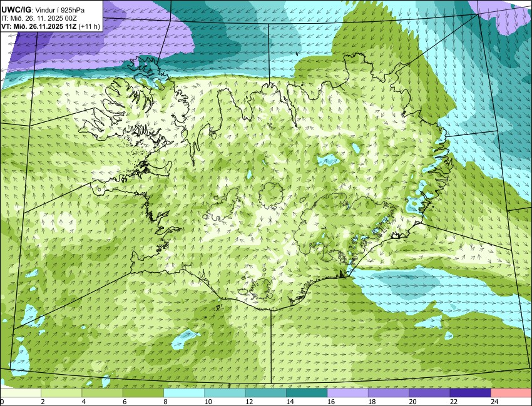Screen dimensions: 532x406
Task: Click the Mýrdalsjökull glacier outline near south coast
Action: [x=261, y=288]
